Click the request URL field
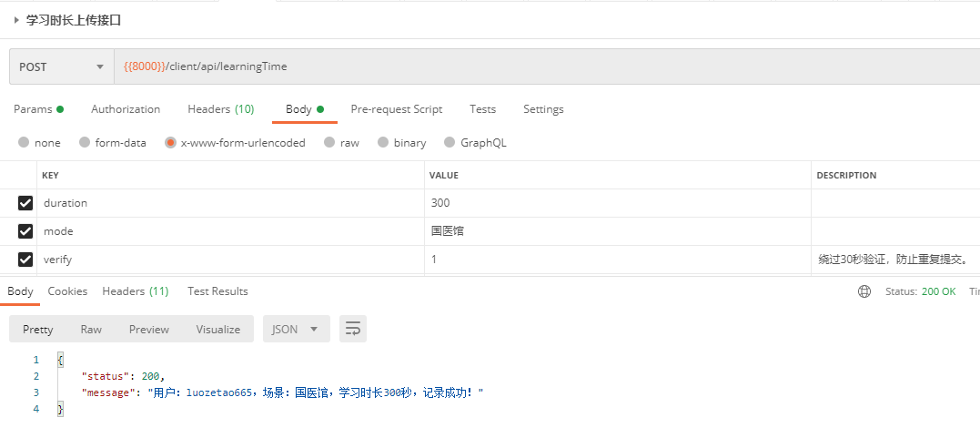 coord(547,67)
